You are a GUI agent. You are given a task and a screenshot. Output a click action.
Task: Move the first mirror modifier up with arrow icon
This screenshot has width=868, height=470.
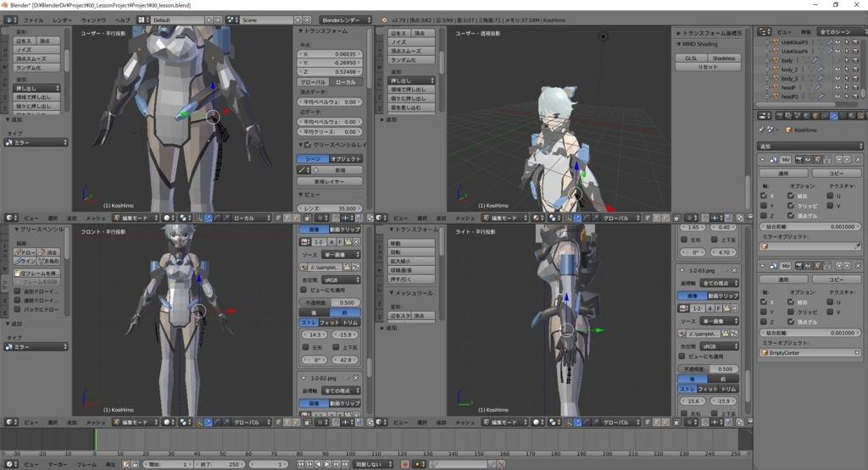[838, 160]
